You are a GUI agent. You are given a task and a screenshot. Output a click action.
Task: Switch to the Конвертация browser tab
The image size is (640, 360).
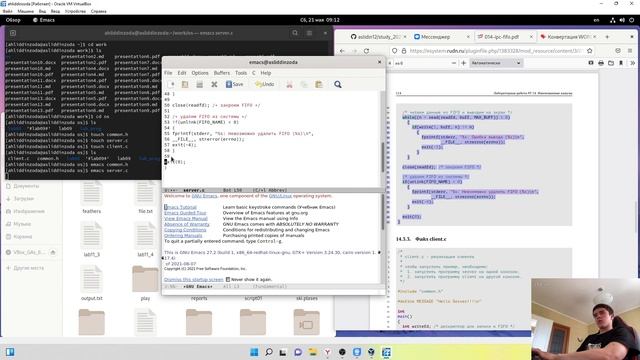pyautogui.click(x=568, y=37)
